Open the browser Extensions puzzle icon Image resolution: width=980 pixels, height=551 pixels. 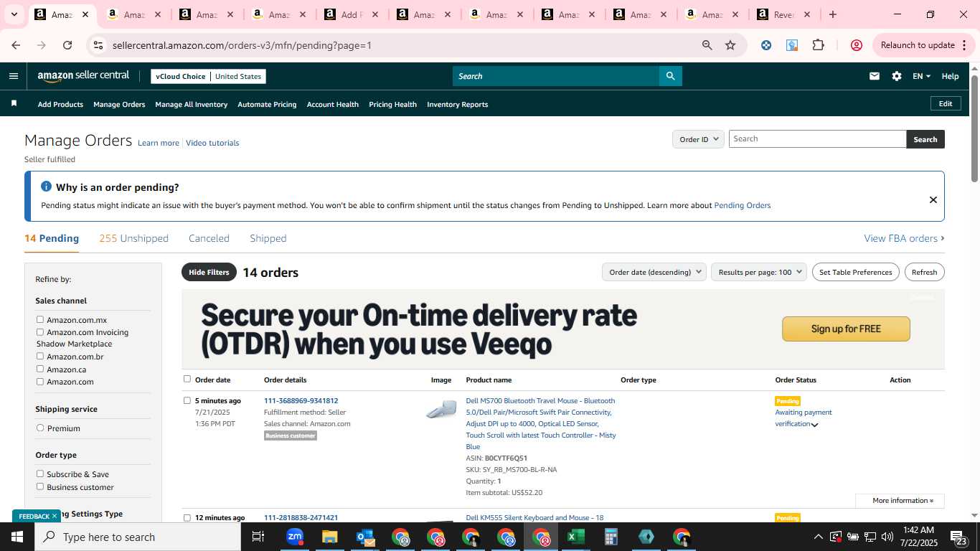818,45
